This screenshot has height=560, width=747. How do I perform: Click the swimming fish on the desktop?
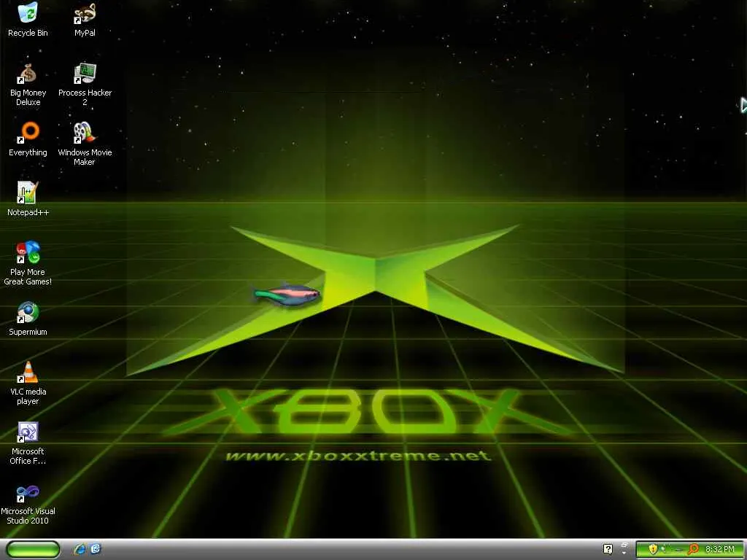287,295
